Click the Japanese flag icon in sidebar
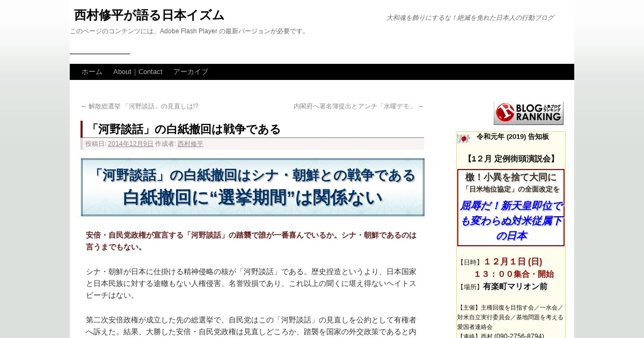 pos(463,138)
